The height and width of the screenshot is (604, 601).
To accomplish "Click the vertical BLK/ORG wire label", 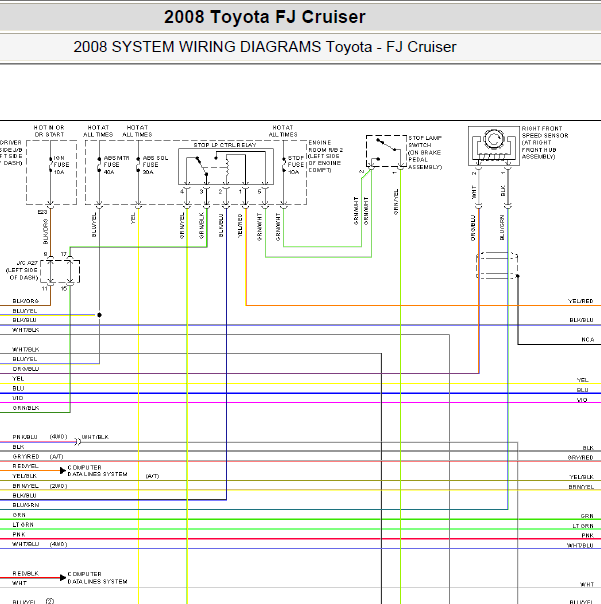I will 45,232.
